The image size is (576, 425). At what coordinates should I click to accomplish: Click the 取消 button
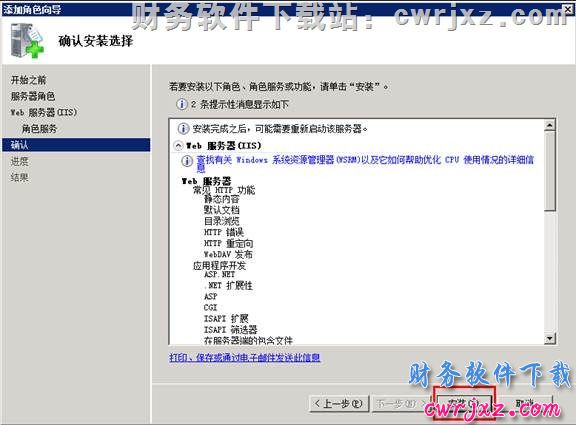(x=526, y=404)
